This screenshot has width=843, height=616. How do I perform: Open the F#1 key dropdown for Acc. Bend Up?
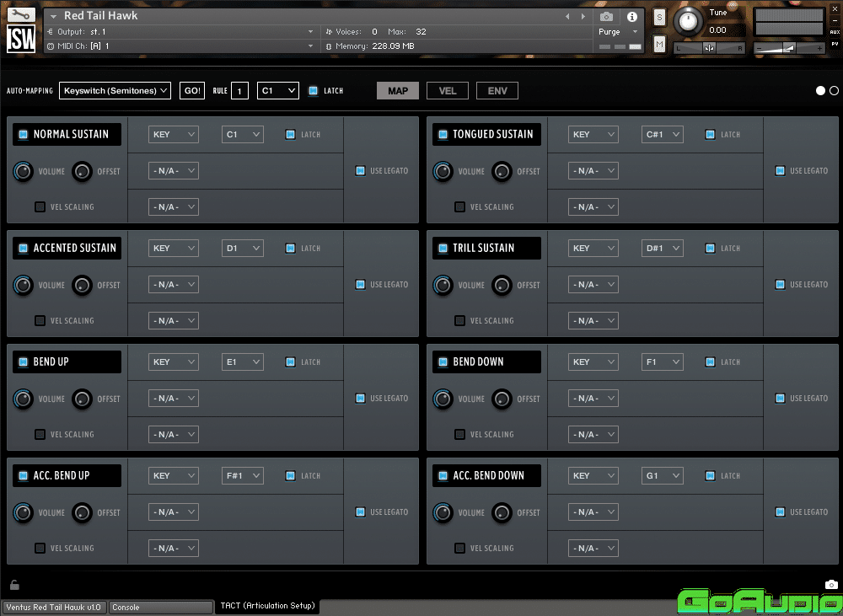[x=243, y=476]
